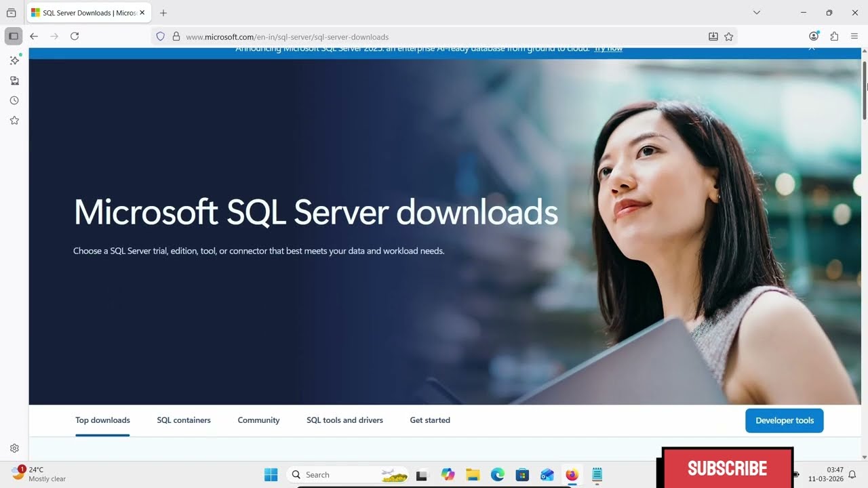Click the Firefox taskbar icon
The height and width of the screenshot is (488, 868).
pos(572,474)
